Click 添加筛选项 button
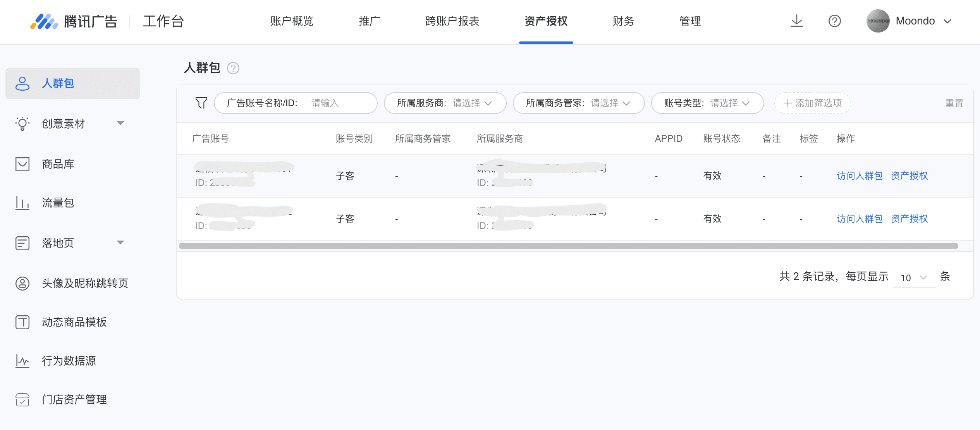This screenshot has width=980, height=430. (x=812, y=103)
